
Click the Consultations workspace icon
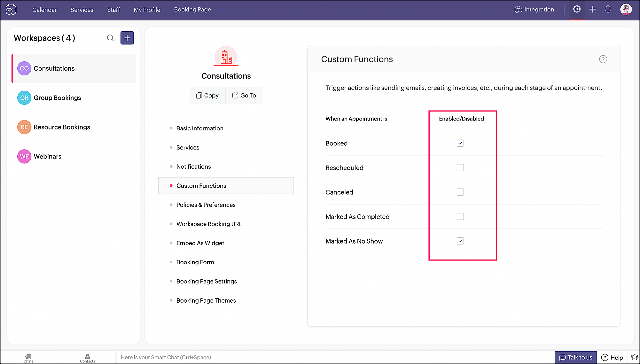coord(23,68)
